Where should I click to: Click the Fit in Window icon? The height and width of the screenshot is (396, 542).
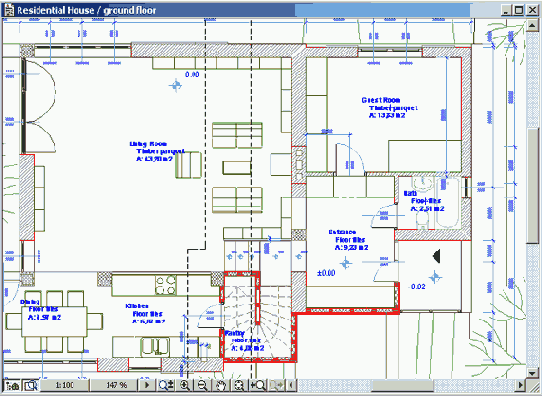point(239,385)
